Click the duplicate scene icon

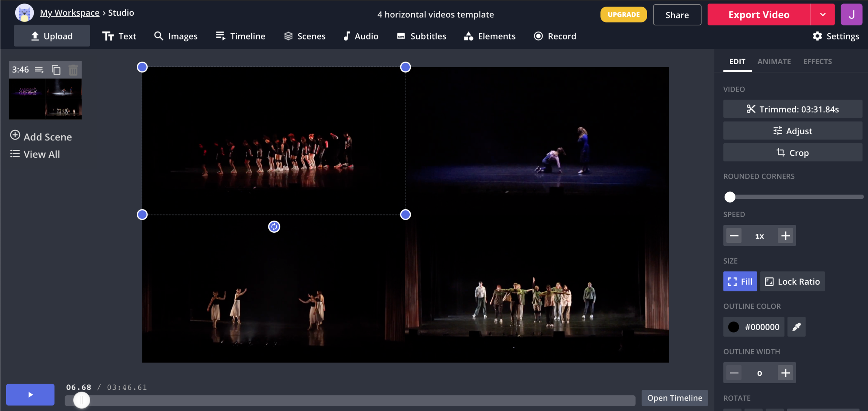(56, 70)
